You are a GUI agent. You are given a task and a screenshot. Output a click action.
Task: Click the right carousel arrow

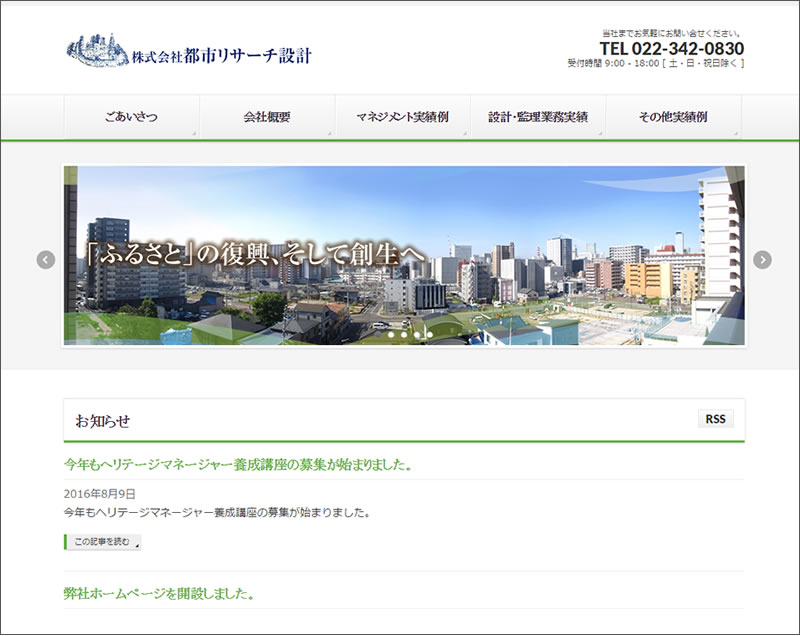point(761,258)
